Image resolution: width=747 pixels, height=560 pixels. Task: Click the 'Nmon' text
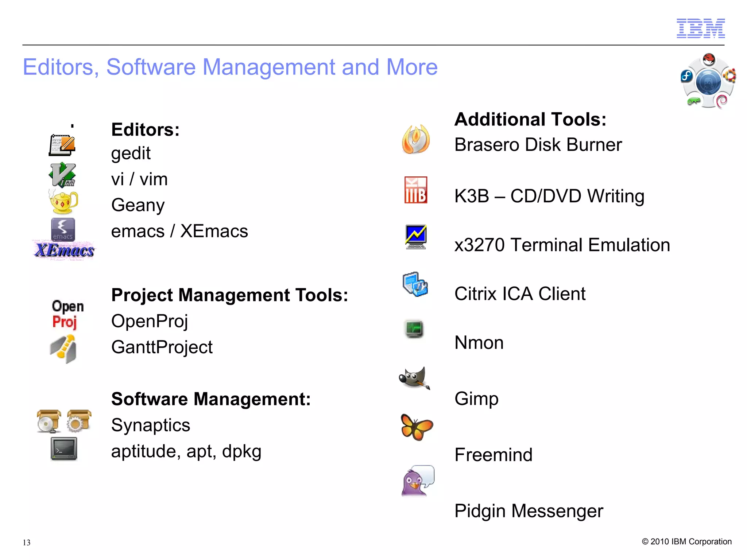point(479,343)
